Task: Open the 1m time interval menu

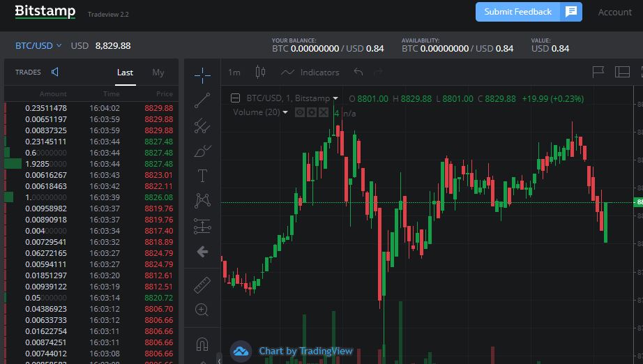Action: [x=234, y=73]
